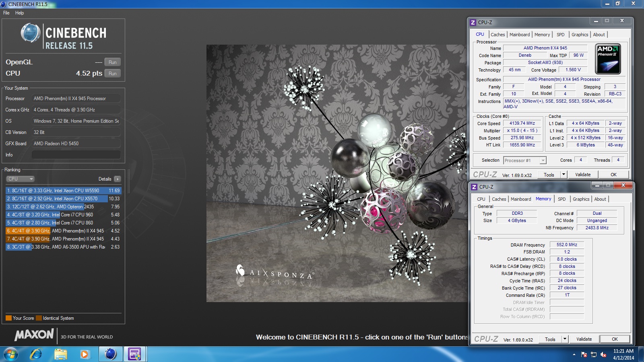Switch to CPU-Z via its taskbar icon

coord(134,354)
